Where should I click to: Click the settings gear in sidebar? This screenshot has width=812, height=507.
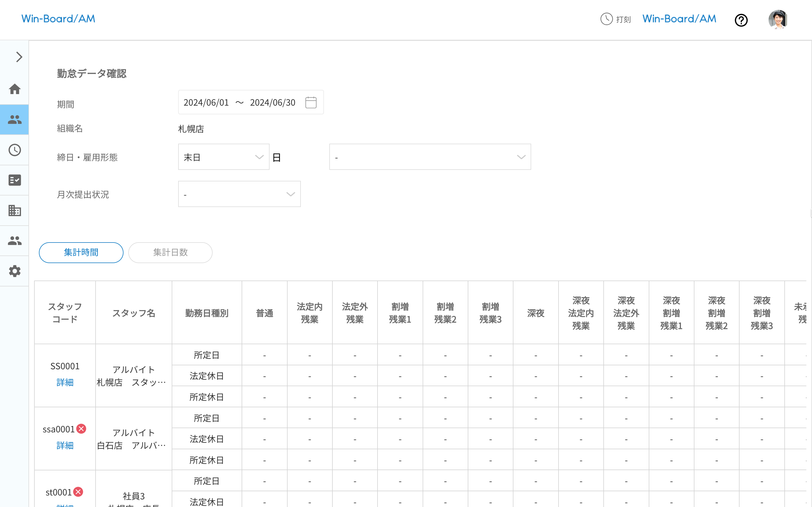coord(14,271)
